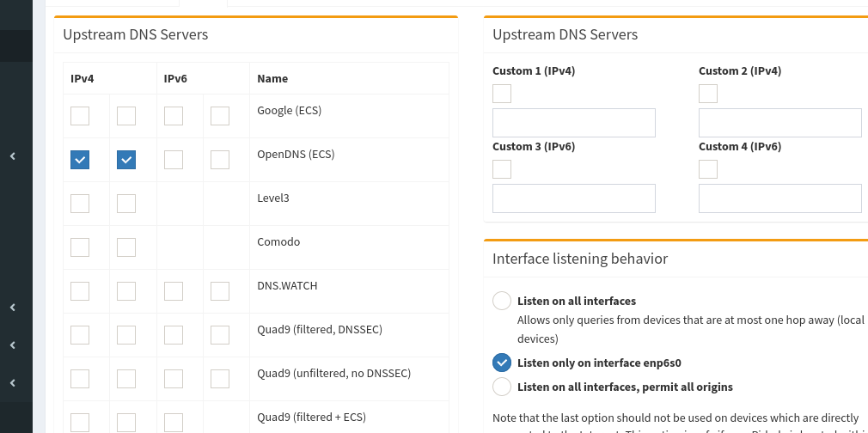This screenshot has width=868, height=433.
Task: Select 'Listen on all interfaces' radio option
Action: coord(502,301)
